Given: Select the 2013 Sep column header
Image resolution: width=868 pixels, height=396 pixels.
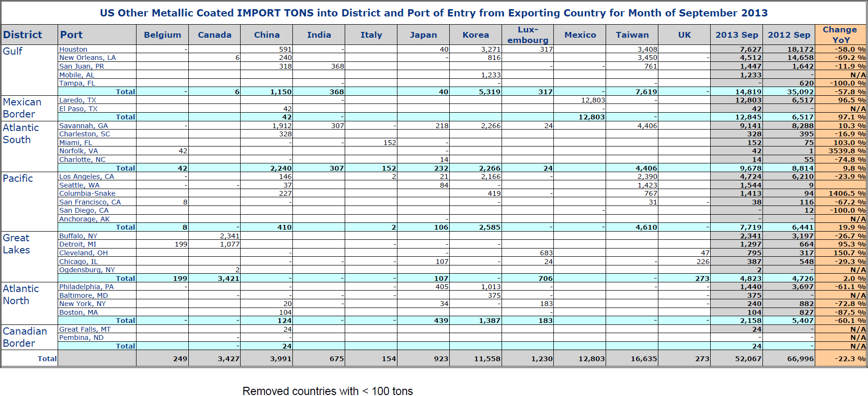Looking at the screenshot, I should [736, 35].
